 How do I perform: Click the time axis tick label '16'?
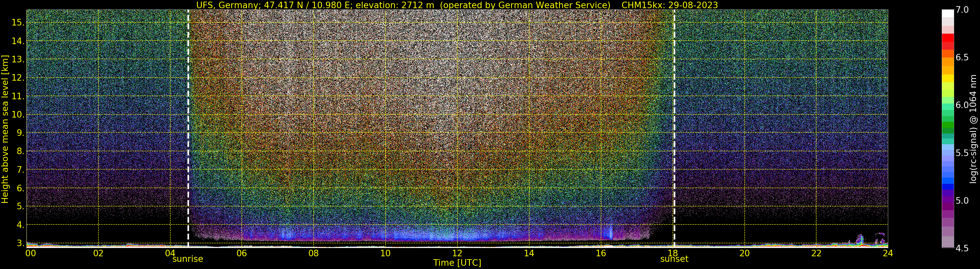[601, 253]
